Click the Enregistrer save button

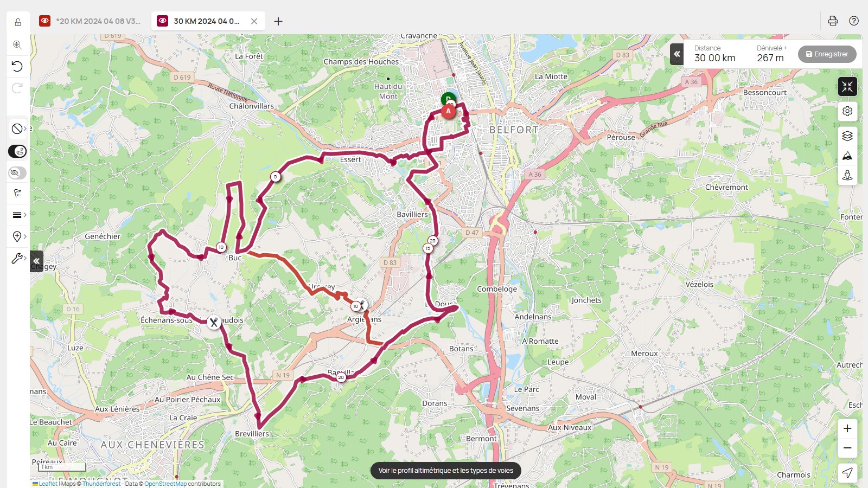tap(827, 54)
